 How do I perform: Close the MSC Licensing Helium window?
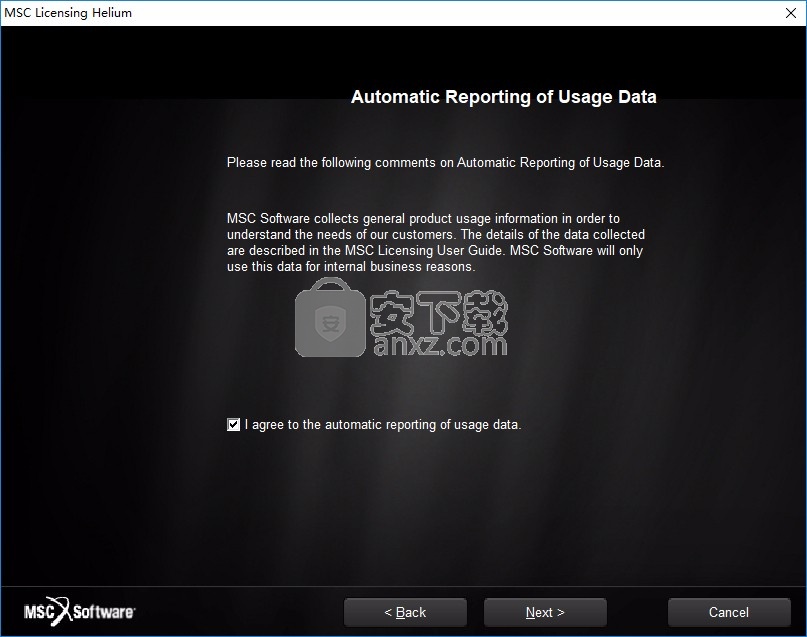point(791,13)
